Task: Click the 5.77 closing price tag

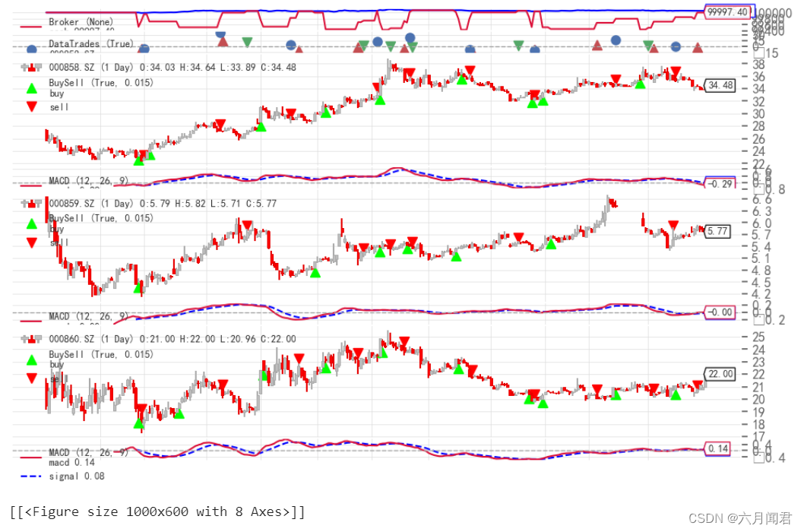Action: point(717,231)
